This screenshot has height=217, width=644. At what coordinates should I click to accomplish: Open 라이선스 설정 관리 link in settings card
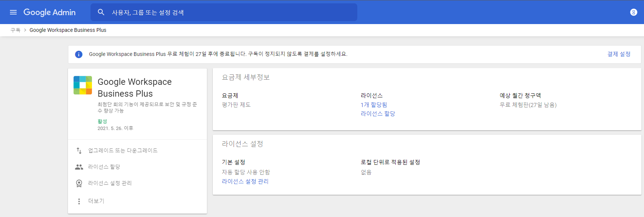tap(245, 181)
